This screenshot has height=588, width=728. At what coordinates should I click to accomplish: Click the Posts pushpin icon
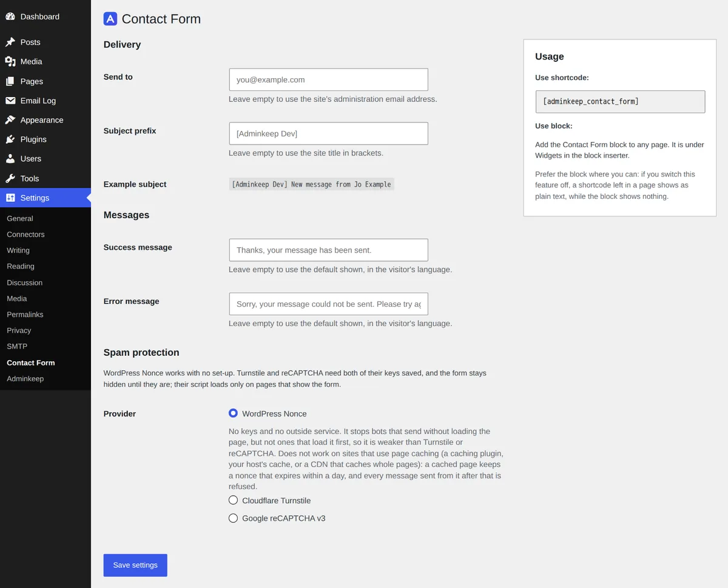(10, 42)
